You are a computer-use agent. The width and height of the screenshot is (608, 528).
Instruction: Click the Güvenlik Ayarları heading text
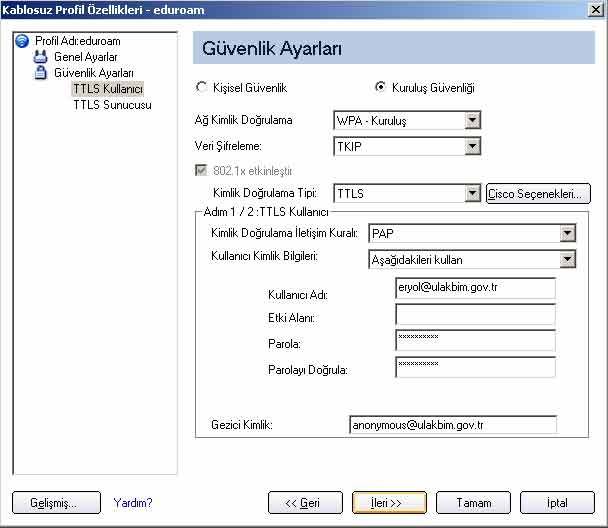(x=272, y=48)
